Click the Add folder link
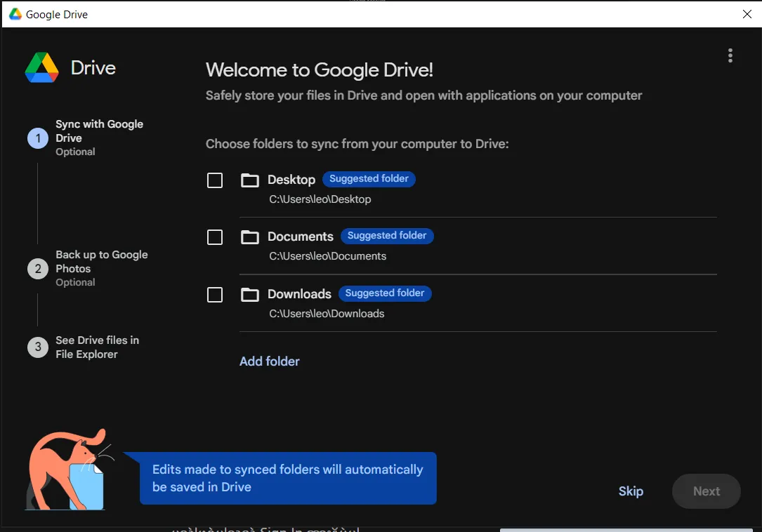This screenshot has height=532, width=762. point(269,361)
